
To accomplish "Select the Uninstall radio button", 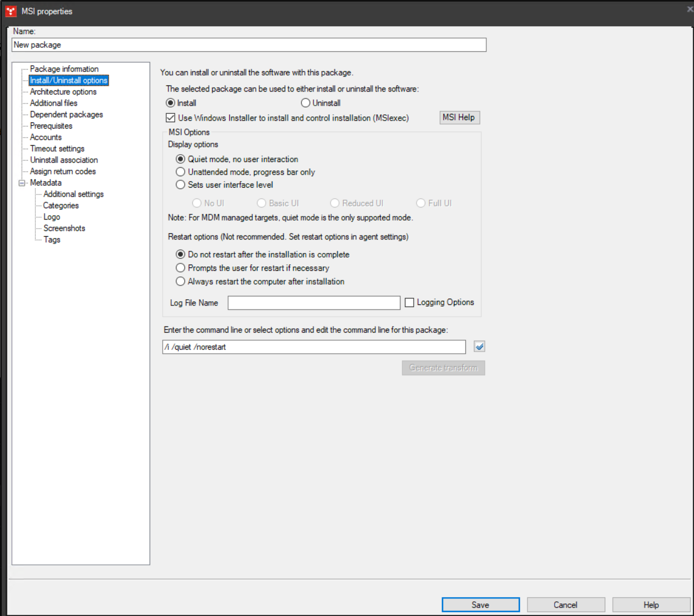I will [305, 104].
